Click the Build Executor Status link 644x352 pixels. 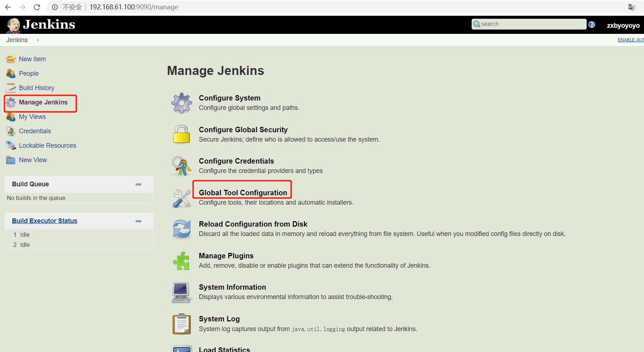[45, 221]
